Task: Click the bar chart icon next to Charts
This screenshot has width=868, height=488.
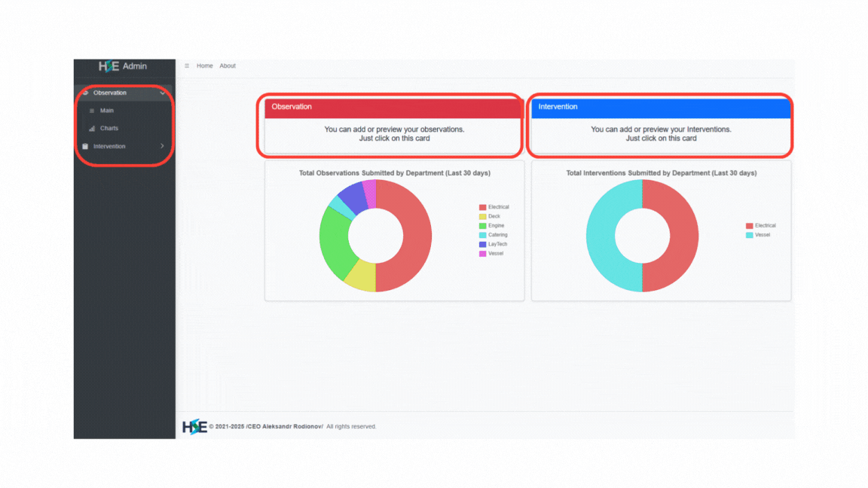Action: coord(91,128)
